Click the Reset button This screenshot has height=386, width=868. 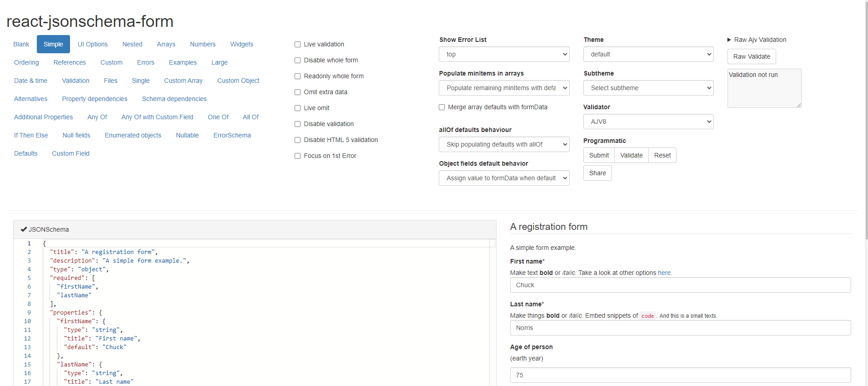662,155
